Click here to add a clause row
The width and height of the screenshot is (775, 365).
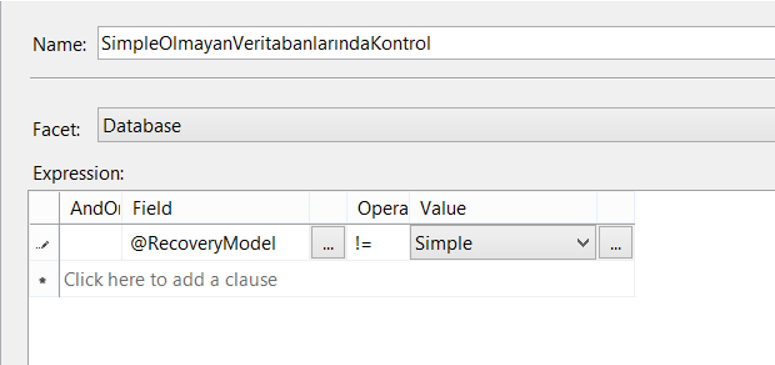tap(347, 279)
